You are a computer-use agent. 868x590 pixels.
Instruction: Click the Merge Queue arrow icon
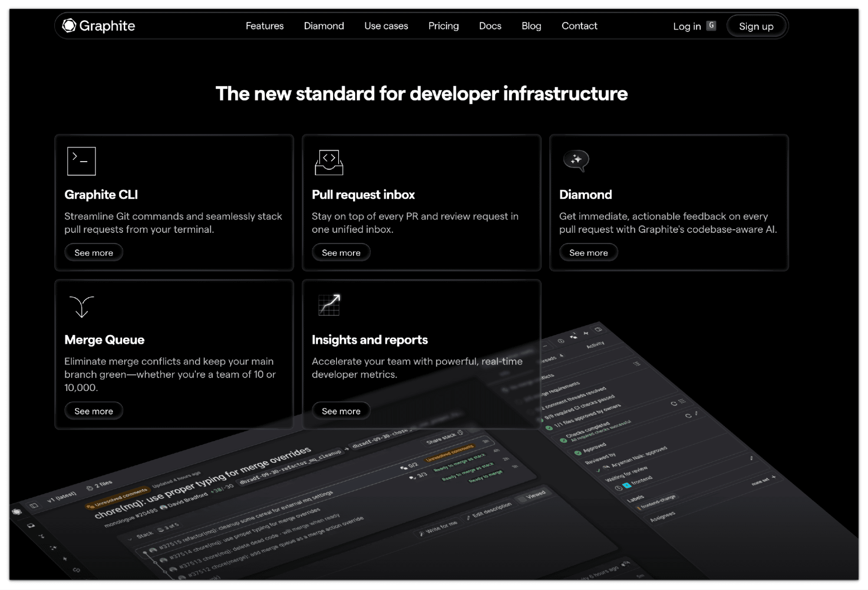tap(81, 307)
